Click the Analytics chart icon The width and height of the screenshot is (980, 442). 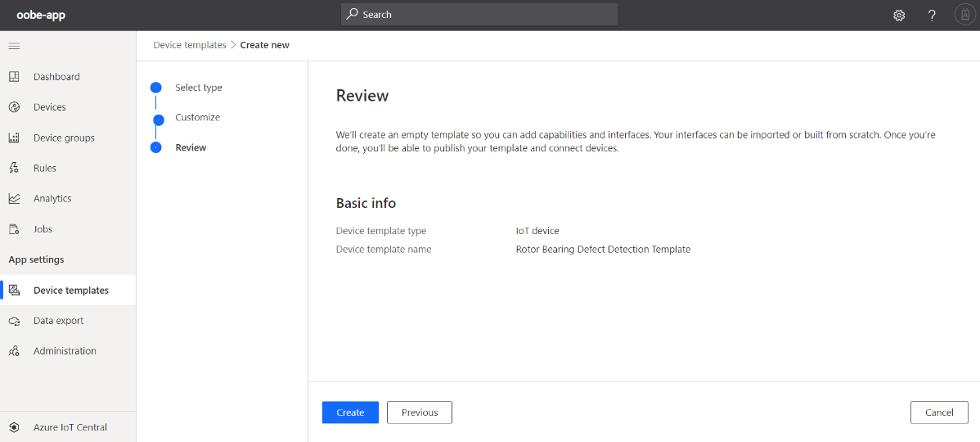[x=14, y=199]
